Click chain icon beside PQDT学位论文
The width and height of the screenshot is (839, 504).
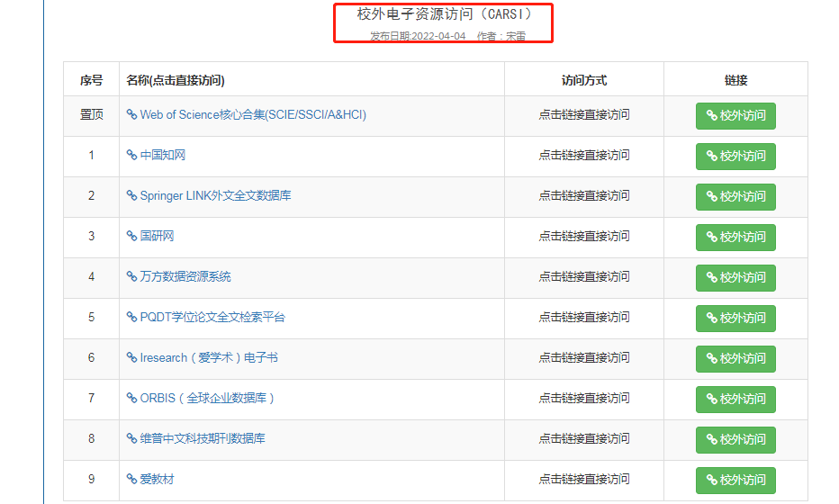click(x=131, y=318)
